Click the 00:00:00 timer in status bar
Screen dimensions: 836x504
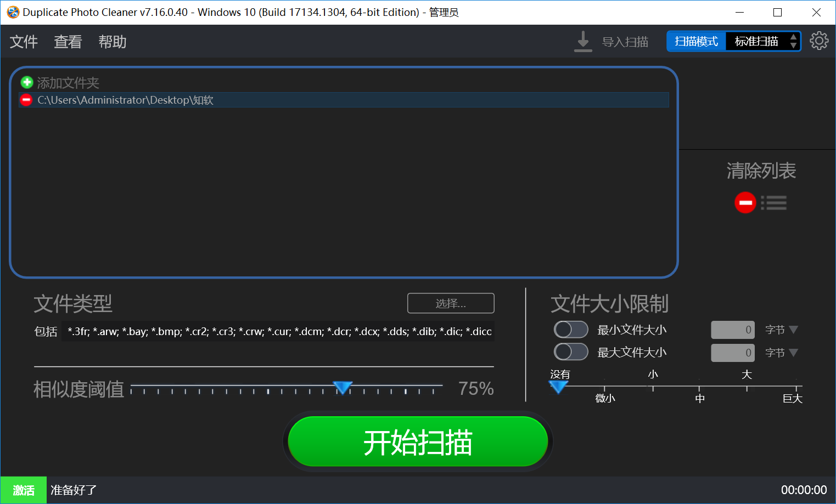(x=804, y=490)
